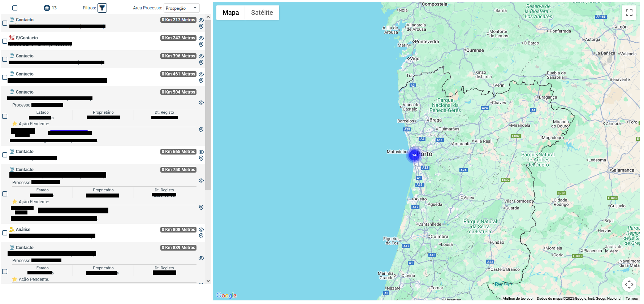Select checkbox of 0 Km 217 Metros row
The width and height of the screenshot is (644, 304).
click(x=5, y=23)
